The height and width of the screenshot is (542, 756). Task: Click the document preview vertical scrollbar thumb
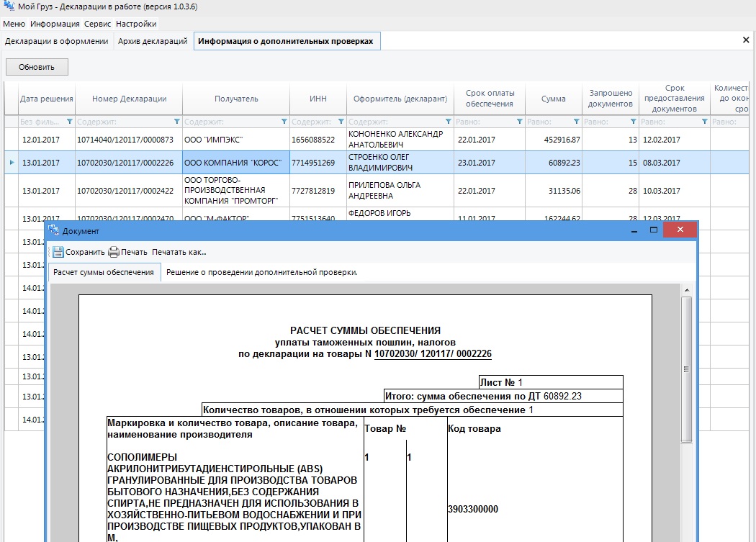tap(686, 369)
